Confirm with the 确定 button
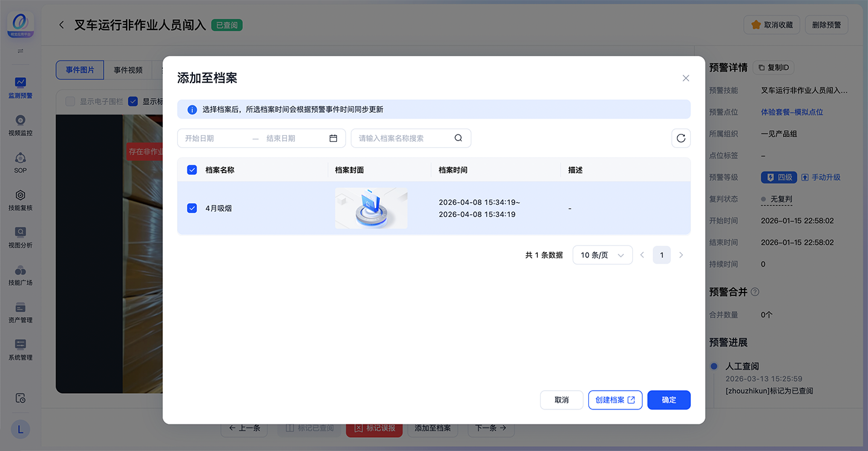Image resolution: width=868 pixels, height=451 pixels. click(669, 400)
